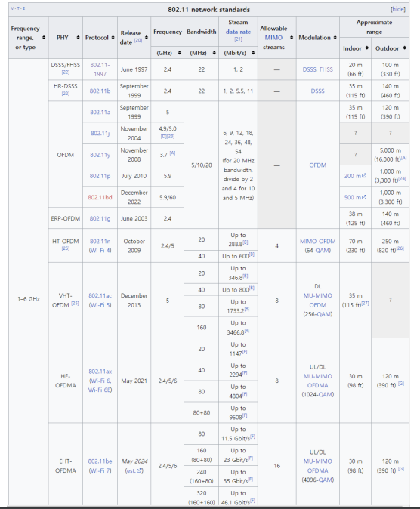This screenshot has width=420, height=509.
Task: Open the 802.11y protocol link
Action: tap(100, 155)
